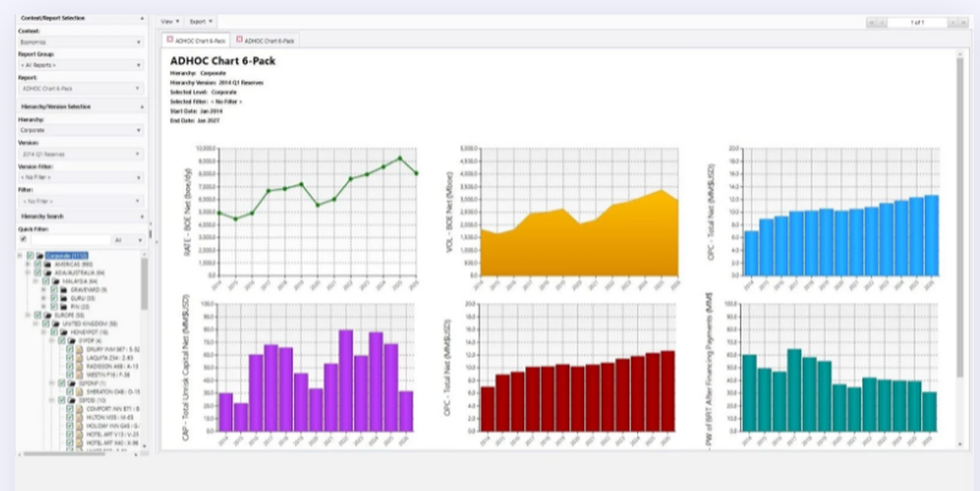Select the EUROPE folder icon

(47, 315)
